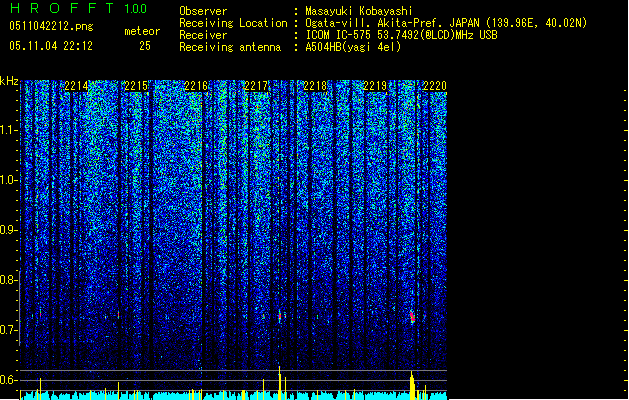Screen dimensions: 629x400
Task: Click the wide yellow intensity spike near 2220
Action: (413, 386)
